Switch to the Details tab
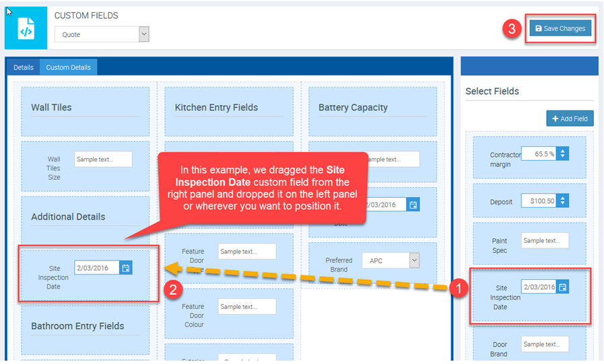Image resolution: width=604 pixels, height=364 pixels. tap(24, 67)
